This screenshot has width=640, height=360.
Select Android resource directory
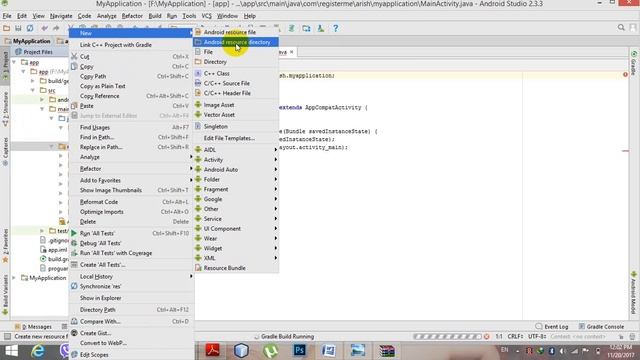pyautogui.click(x=236, y=42)
